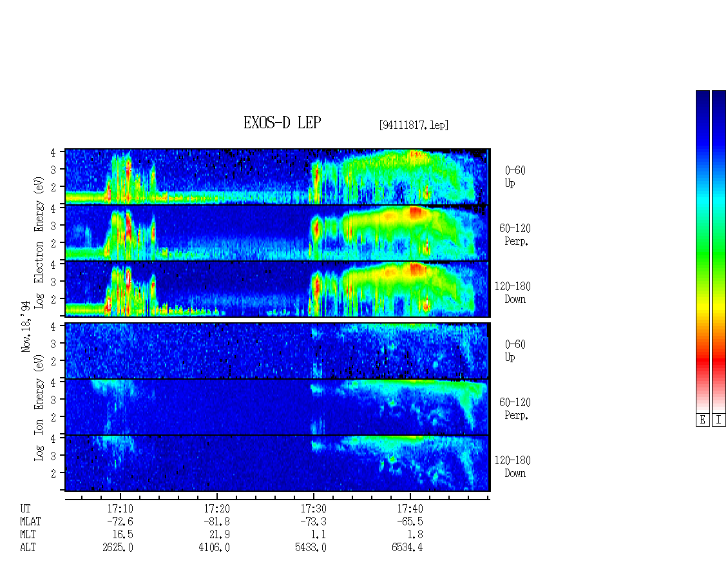Click the MLT value 1.1
Screen dimensions: 728x564
coord(318,535)
